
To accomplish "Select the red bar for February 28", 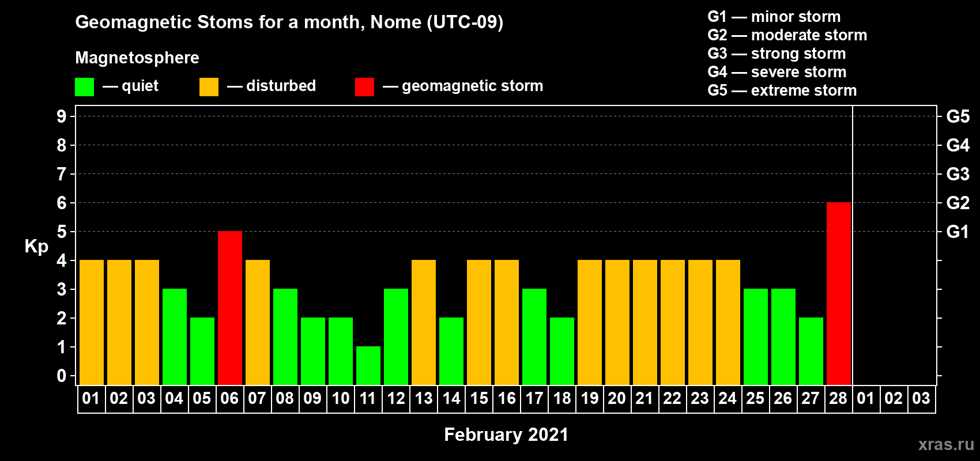I will tap(839, 294).
